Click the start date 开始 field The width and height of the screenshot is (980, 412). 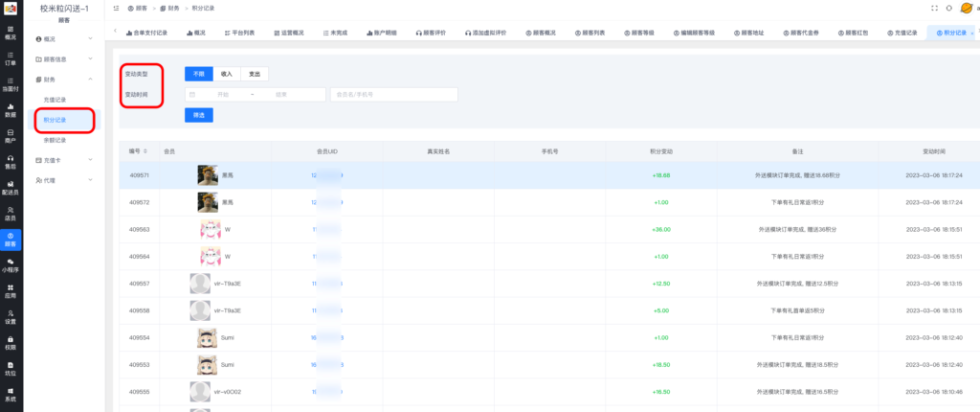point(222,95)
